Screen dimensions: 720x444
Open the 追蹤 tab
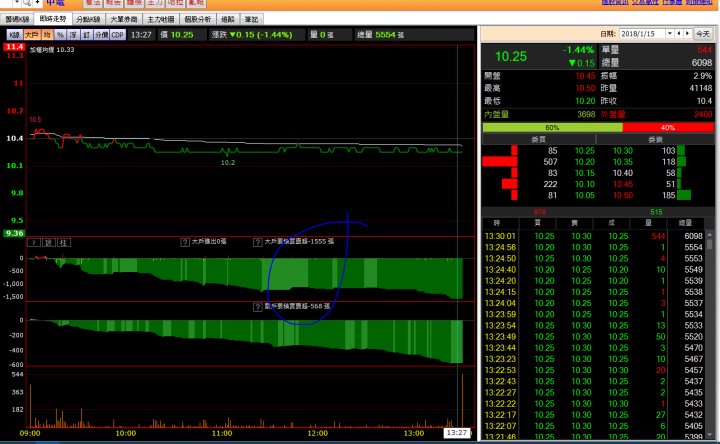(x=228, y=19)
